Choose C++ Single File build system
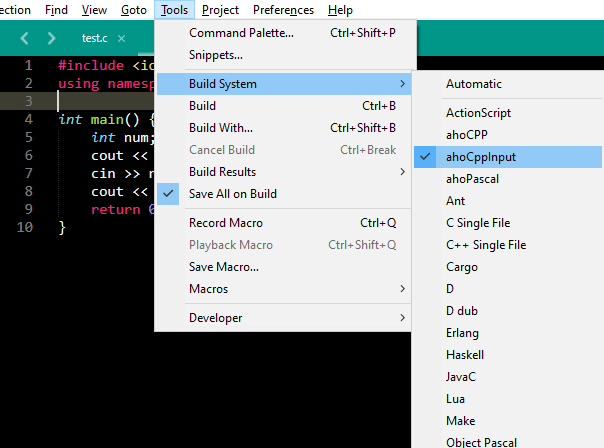 (x=486, y=245)
